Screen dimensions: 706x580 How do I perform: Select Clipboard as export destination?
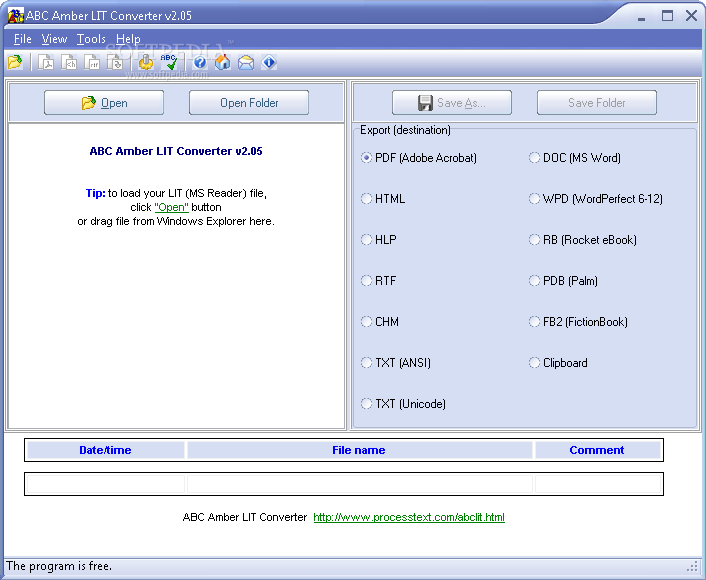(x=558, y=362)
